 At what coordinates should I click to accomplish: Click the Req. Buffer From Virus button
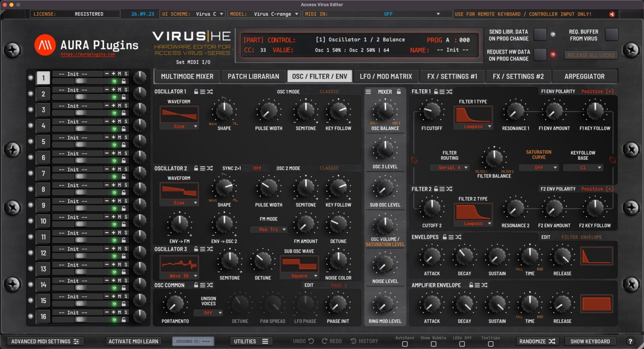[611, 34]
